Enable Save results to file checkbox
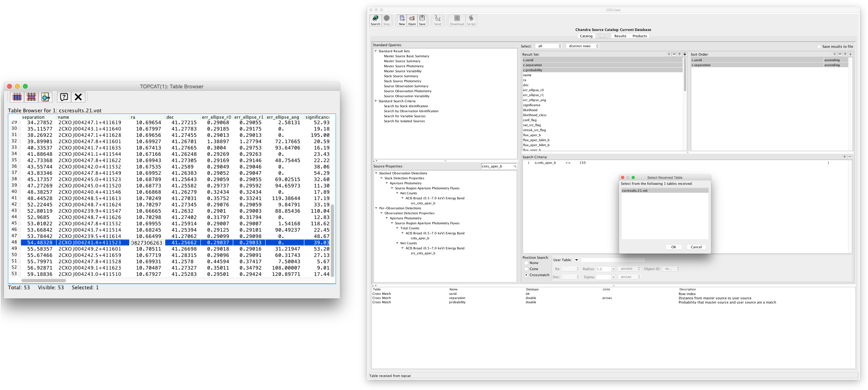This screenshot has width=868, height=390. [x=819, y=46]
